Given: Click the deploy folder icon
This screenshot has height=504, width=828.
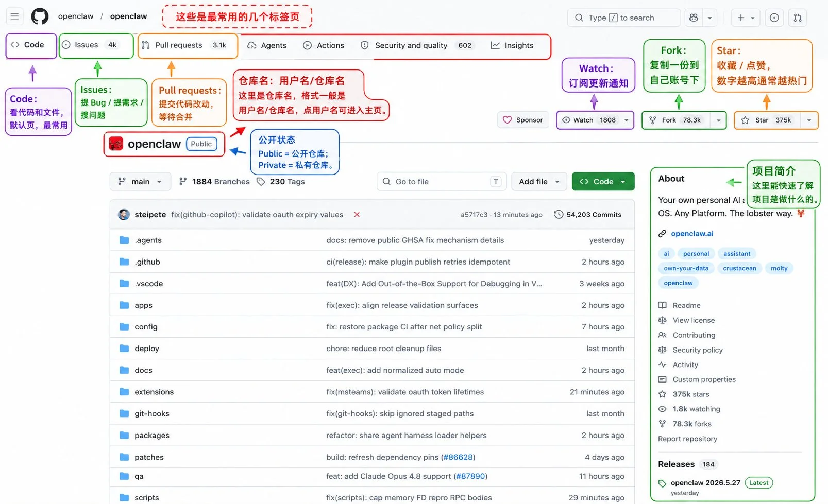Looking at the screenshot, I should tap(124, 349).
